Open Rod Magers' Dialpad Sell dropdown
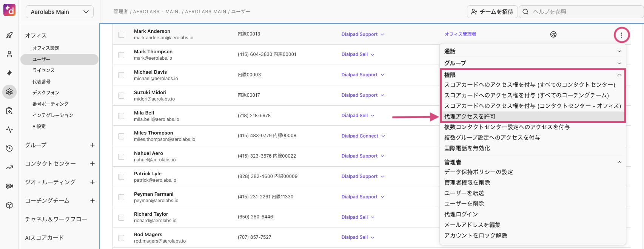 pos(358,237)
